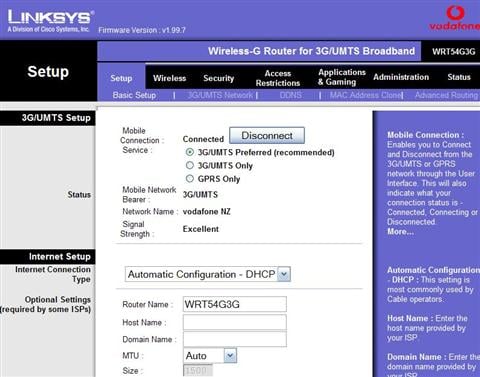
Task: Go to MAC Address Clone sub-tab
Action: point(366,95)
